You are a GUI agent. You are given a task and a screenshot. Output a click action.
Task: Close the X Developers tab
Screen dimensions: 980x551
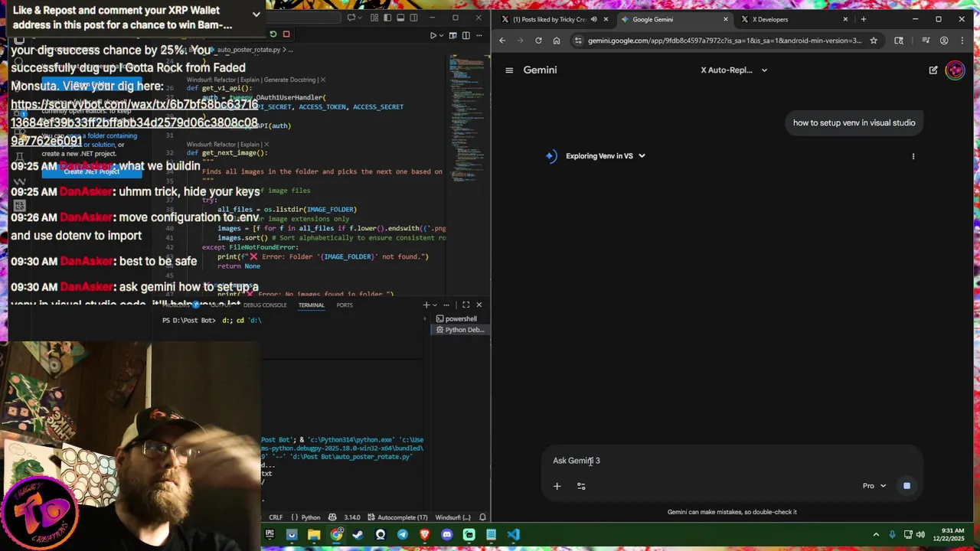[845, 19]
